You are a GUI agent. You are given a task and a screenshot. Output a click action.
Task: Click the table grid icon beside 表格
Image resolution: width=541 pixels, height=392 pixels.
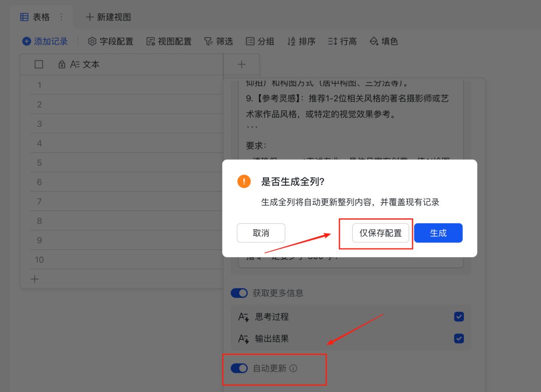pos(24,17)
